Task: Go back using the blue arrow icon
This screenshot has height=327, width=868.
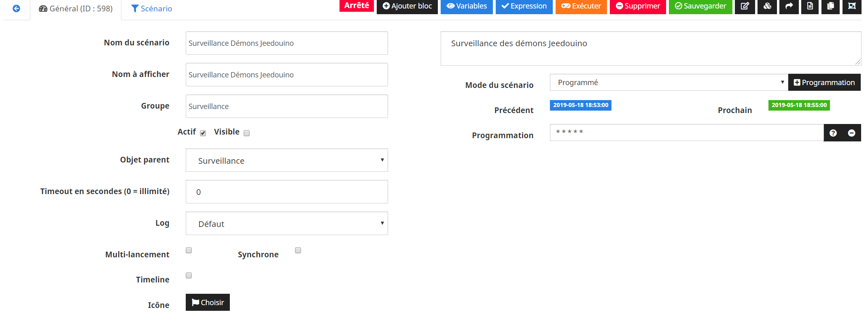Action: pos(16,9)
